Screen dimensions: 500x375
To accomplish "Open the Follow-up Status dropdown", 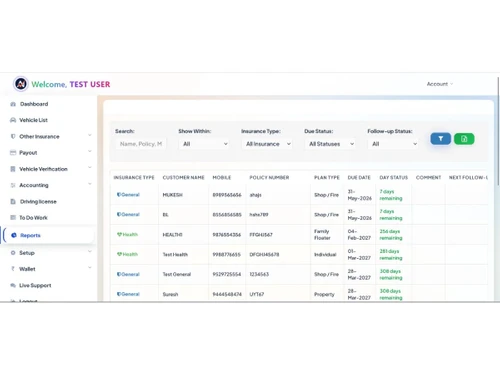I will tap(393, 144).
